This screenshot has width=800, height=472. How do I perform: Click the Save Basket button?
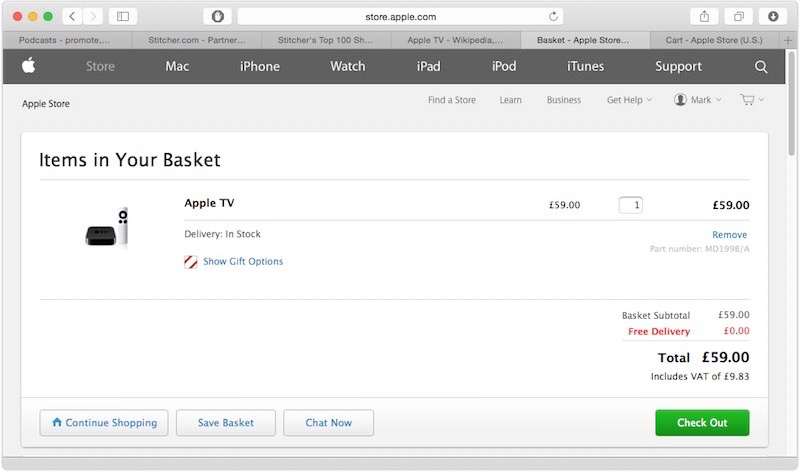(x=226, y=423)
